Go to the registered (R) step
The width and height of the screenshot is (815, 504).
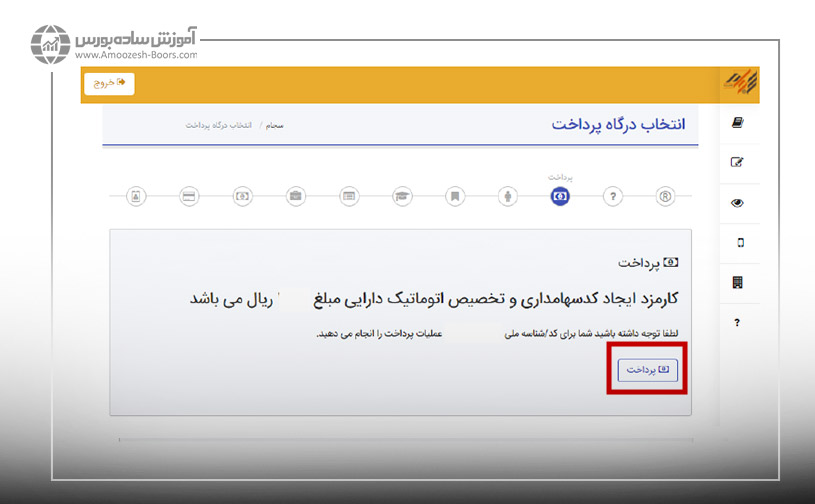(666, 196)
